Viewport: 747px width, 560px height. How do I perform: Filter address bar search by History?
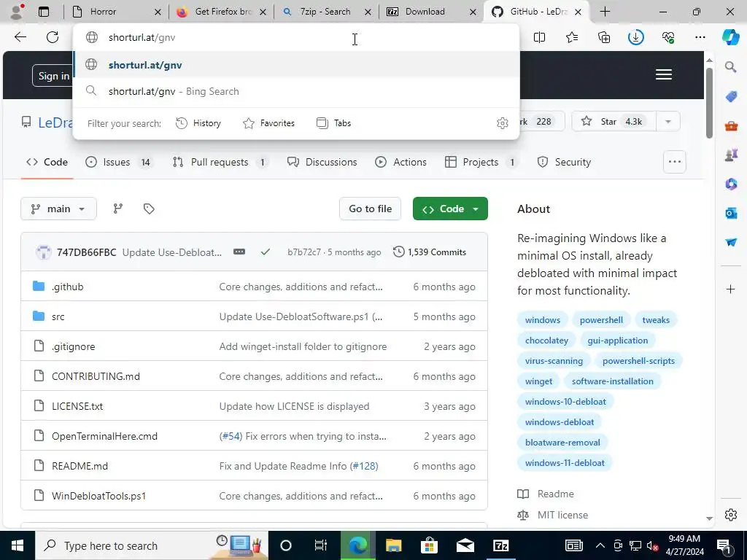point(198,123)
